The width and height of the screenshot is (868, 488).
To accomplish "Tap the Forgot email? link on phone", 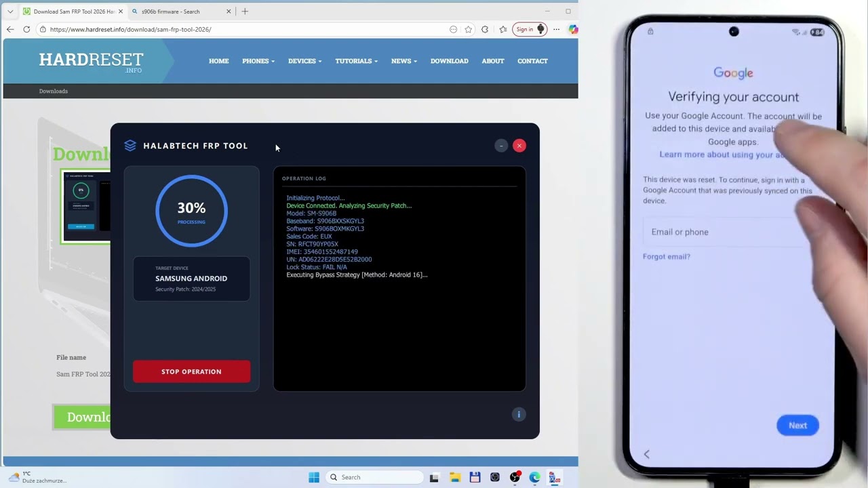I will (667, 256).
